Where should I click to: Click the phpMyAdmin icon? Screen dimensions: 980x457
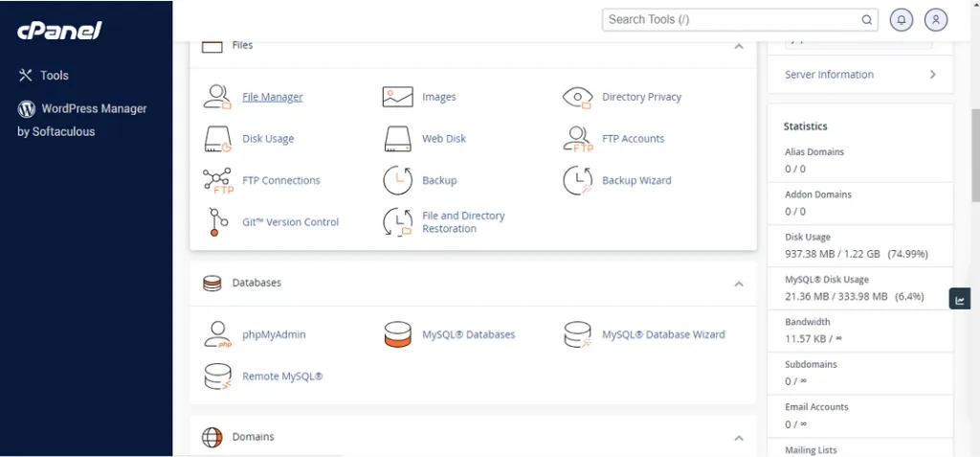[x=217, y=334]
